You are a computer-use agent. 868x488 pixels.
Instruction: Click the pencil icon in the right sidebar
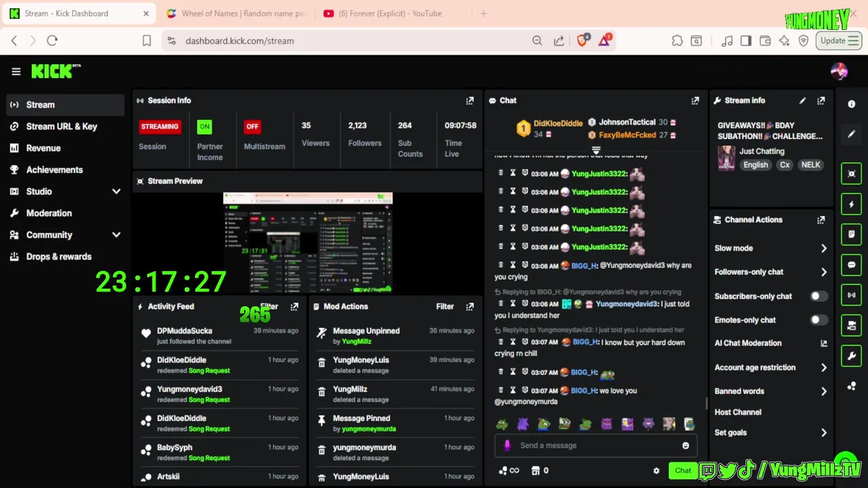[852, 134]
